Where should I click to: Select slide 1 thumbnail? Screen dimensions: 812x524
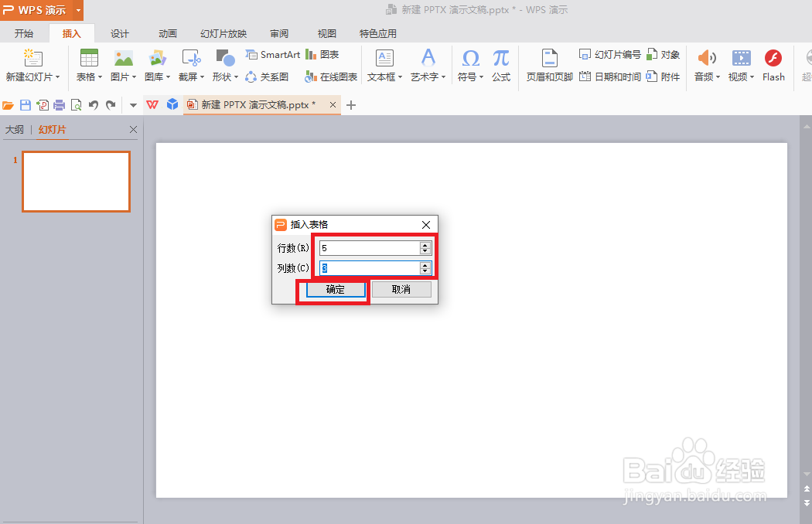coord(76,181)
